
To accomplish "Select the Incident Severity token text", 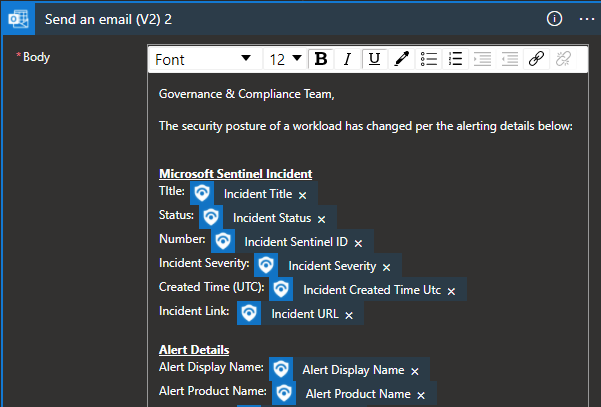I will 332,266.
